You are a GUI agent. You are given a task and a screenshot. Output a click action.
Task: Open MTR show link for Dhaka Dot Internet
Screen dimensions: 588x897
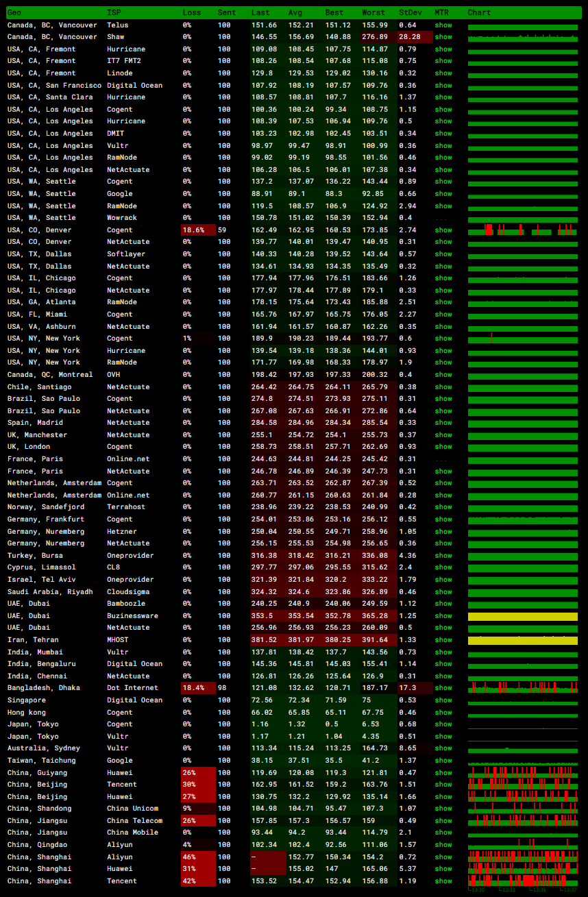point(443,688)
